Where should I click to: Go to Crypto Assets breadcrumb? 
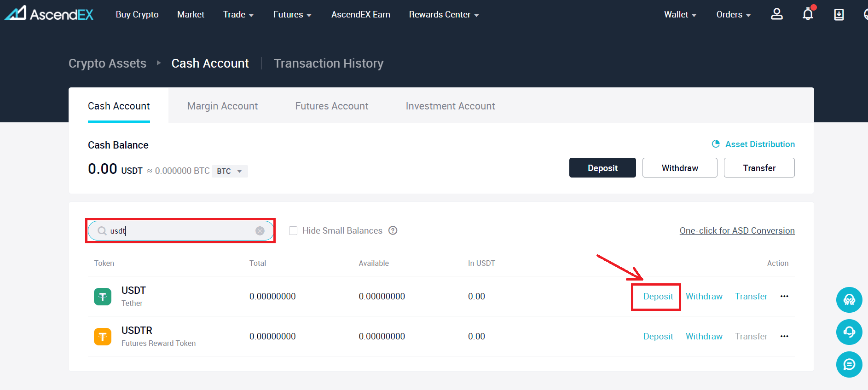click(107, 63)
